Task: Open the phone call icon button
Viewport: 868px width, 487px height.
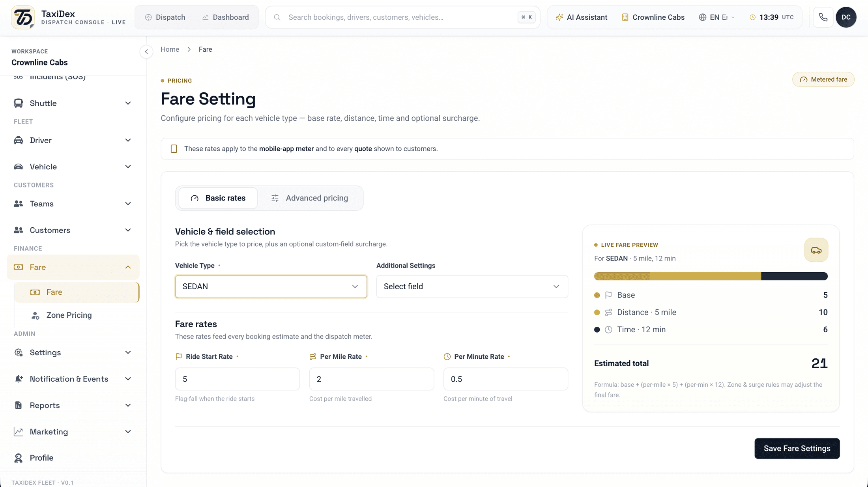Action: click(x=823, y=17)
